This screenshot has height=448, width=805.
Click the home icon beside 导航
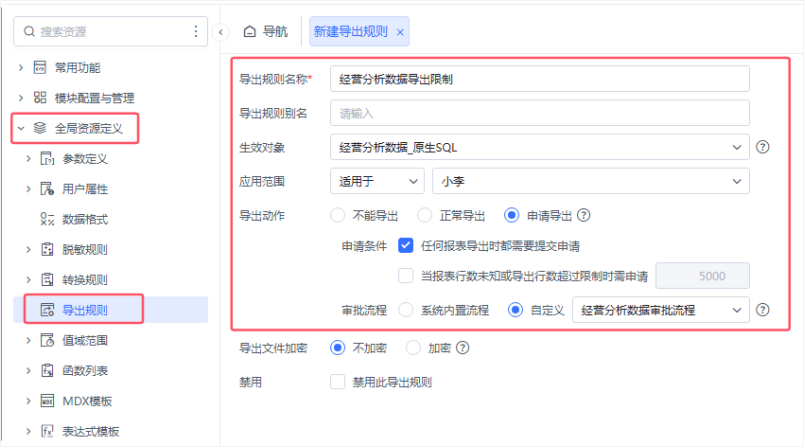pyautogui.click(x=250, y=32)
